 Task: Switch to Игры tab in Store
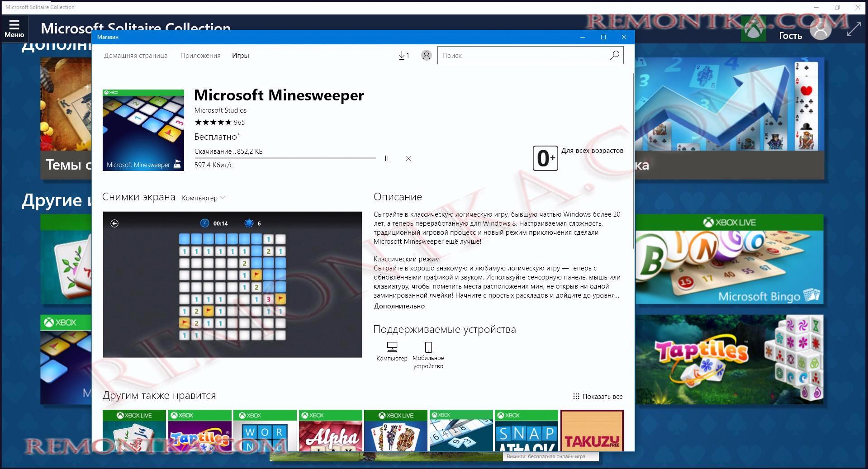point(241,56)
